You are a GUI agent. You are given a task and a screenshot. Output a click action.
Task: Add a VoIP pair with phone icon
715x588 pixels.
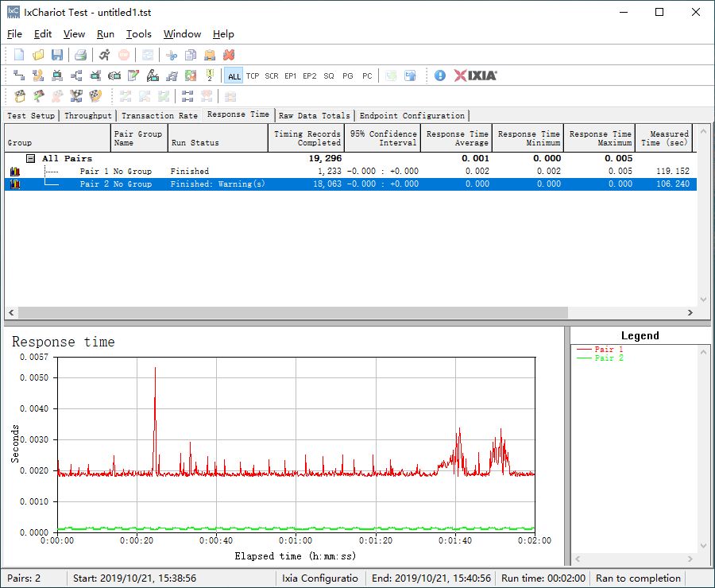(38, 75)
